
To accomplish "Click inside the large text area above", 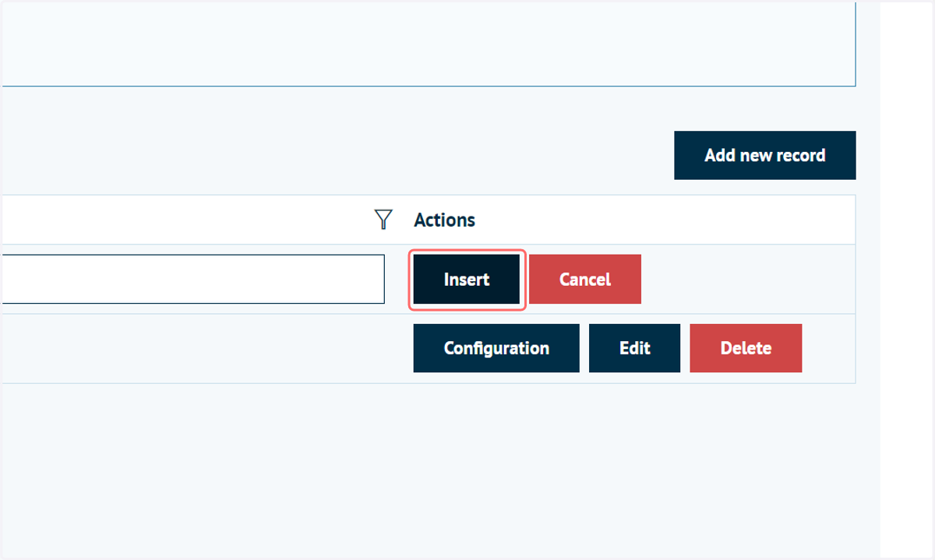I will pyautogui.click(x=428, y=43).
